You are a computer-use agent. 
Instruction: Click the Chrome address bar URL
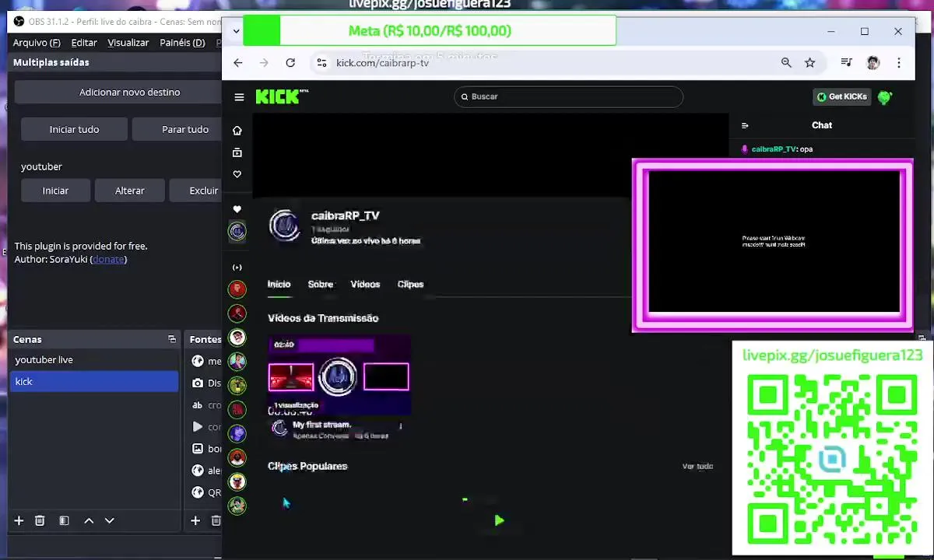coord(382,63)
